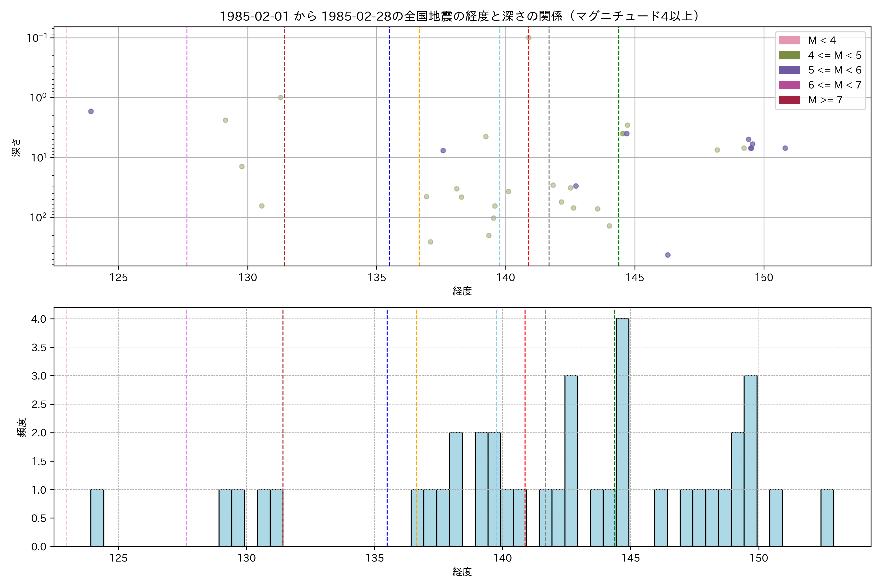The width and height of the screenshot is (882, 588).
Task: Click the '4.0' tick label on the histogram
Action: pos(39,319)
